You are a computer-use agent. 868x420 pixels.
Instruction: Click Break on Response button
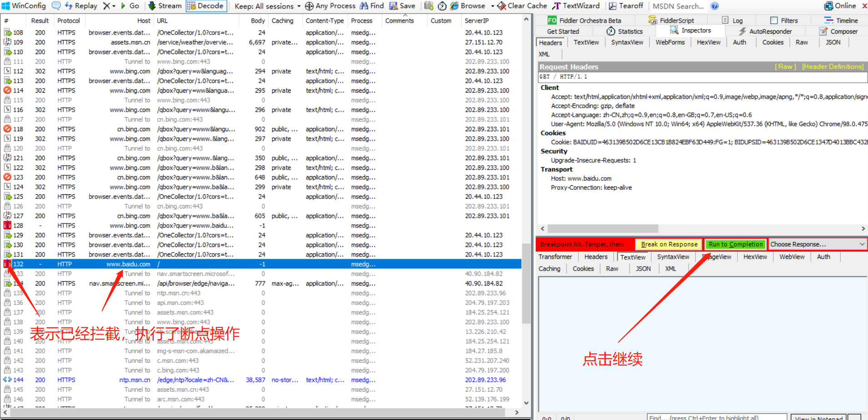coord(669,244)
